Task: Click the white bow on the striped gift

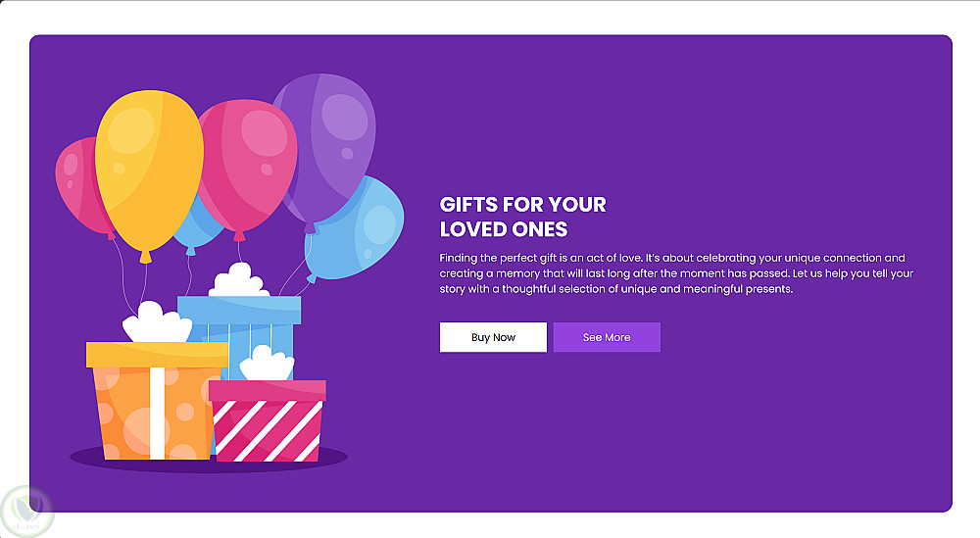Action: (265, 365)
